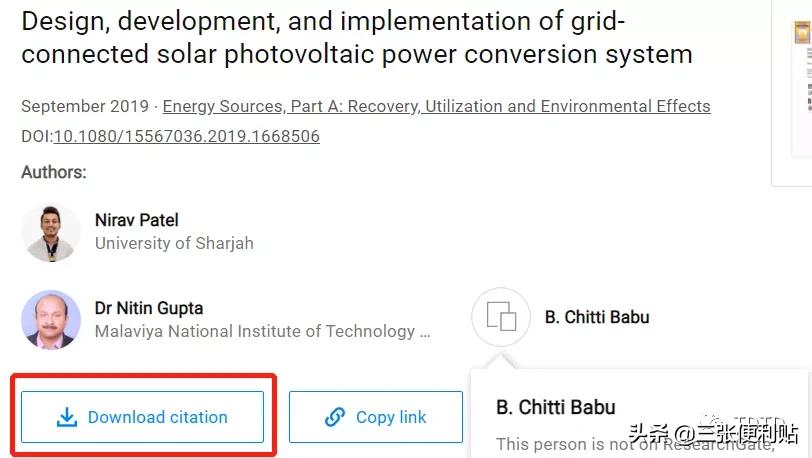
Task: Click author name B. Chitti Babu in the authors list
Action: click(597, 317)
